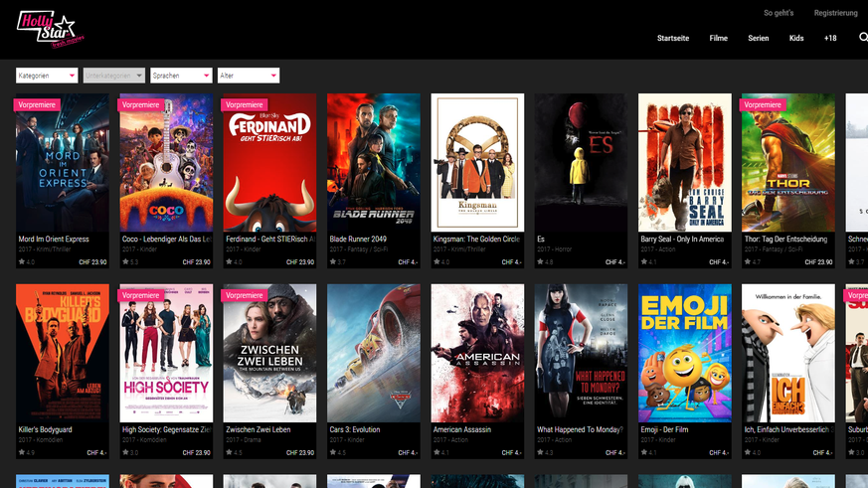The height and width of the screenshot is (488, 868).
Task: Open the Sprachen dropdown
Action: pos(181,76)
